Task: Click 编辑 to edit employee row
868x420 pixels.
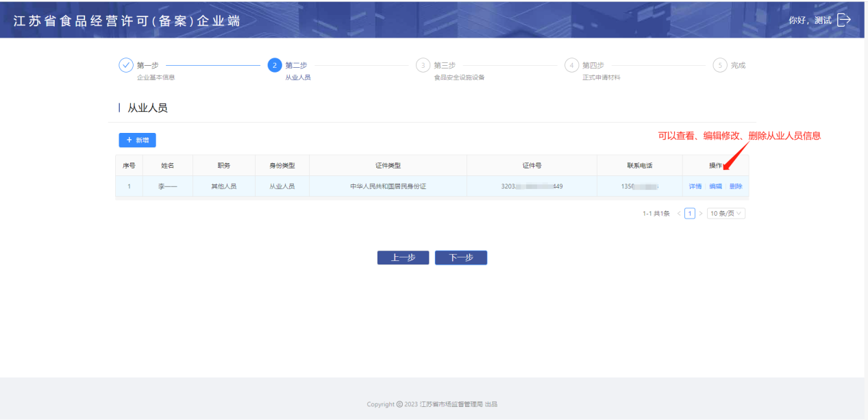Action: [715, 186]
